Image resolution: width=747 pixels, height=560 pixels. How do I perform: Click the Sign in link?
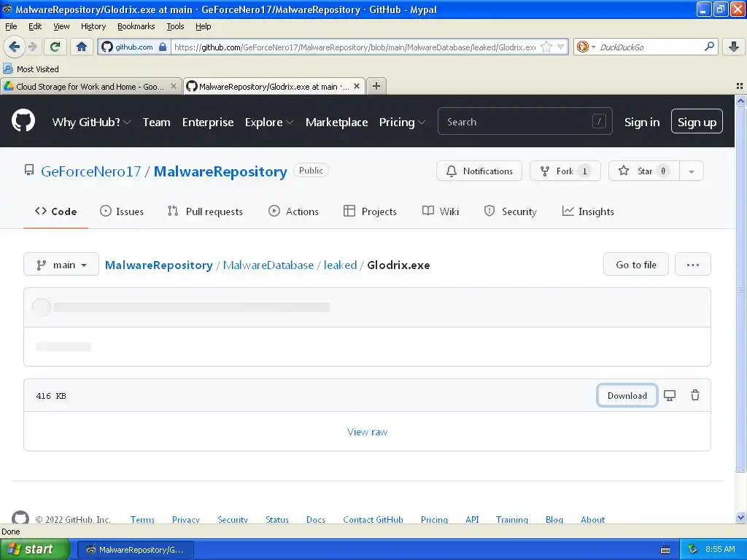pos(642,122)
